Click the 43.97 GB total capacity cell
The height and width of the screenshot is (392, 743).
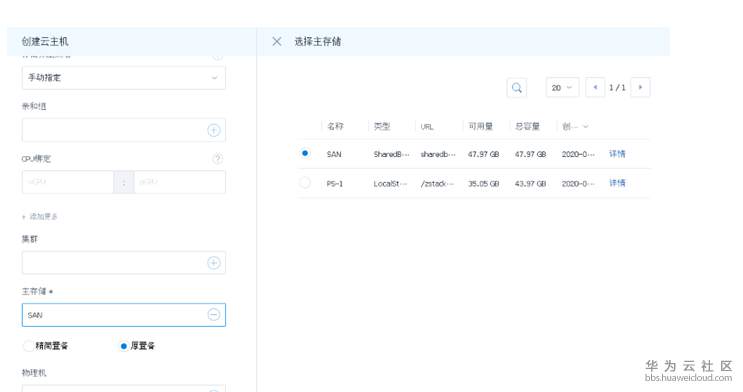tap(530, 183)
